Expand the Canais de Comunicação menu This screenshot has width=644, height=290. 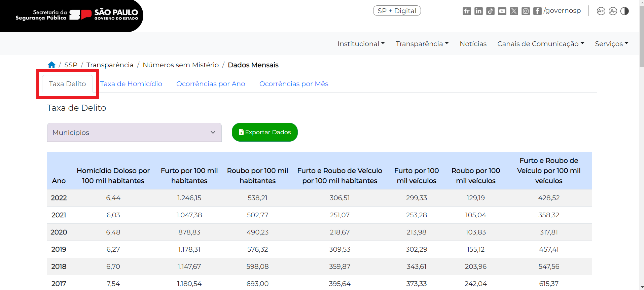[541, 44]
